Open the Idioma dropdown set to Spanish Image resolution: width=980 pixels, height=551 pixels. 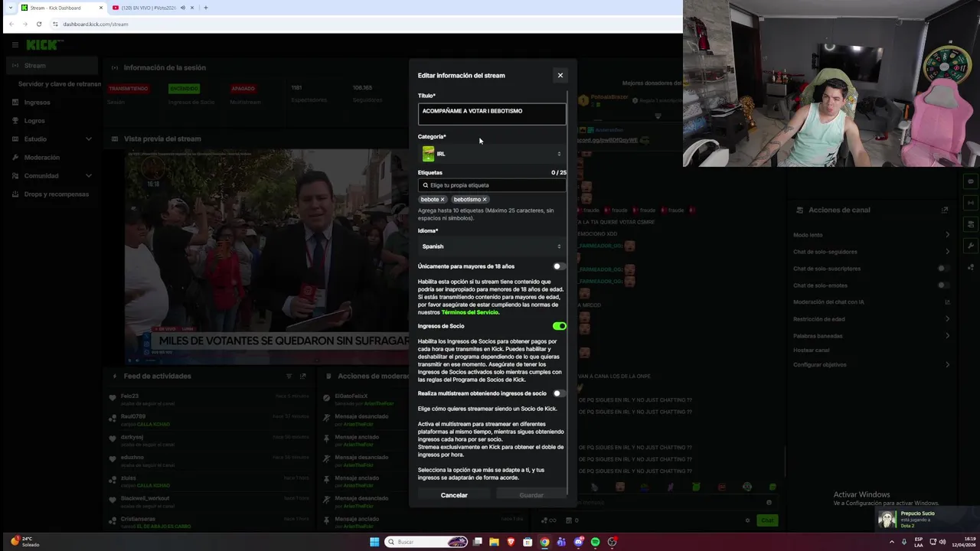point(492,246)
